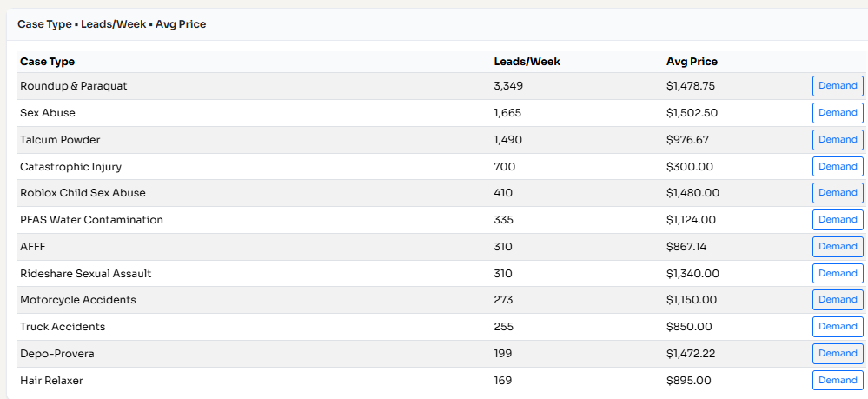Click Demand button for Roundup & Paraquat
Image resolution: width=868 pixels, height=399 pixels.
click(838, 86)
